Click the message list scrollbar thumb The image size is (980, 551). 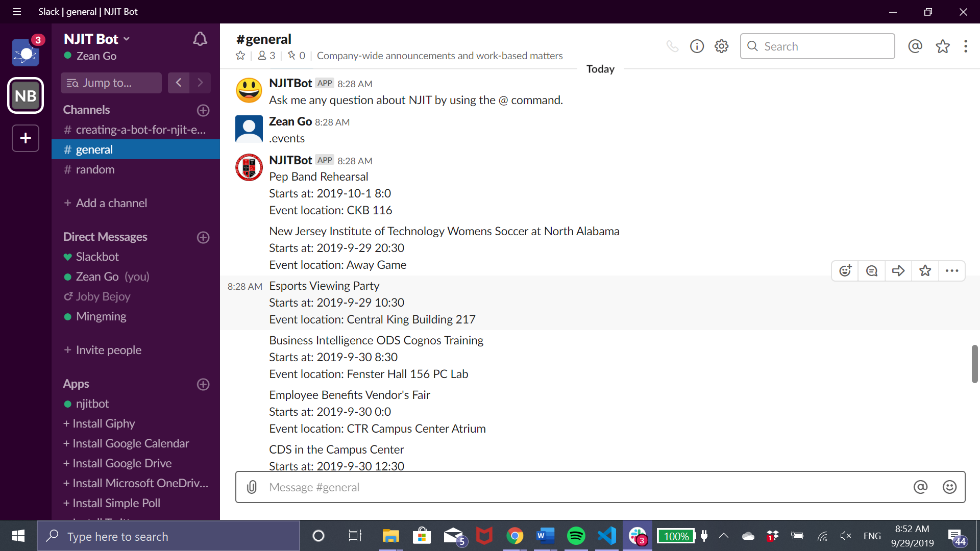(x=974, y=364)
